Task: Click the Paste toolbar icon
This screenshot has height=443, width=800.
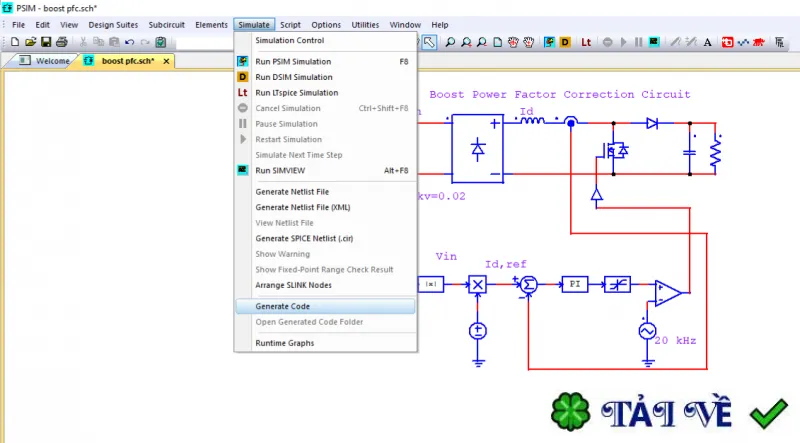Action: pos(114,42)
